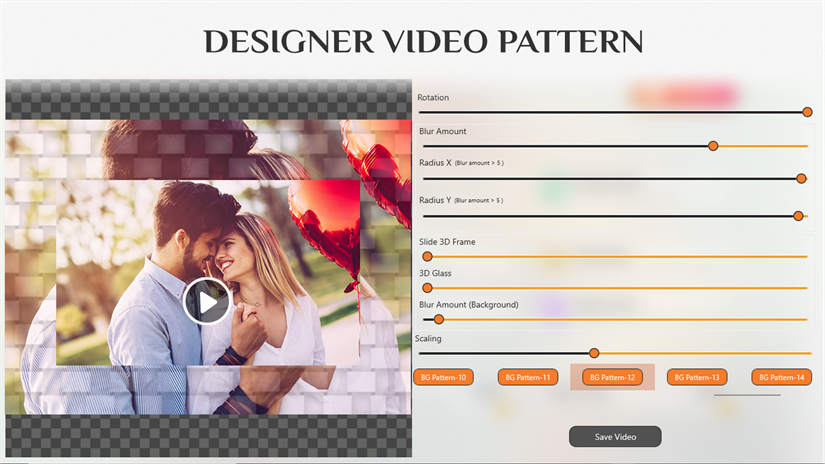Click the Rotation slider handle

(x=807, y=112)
